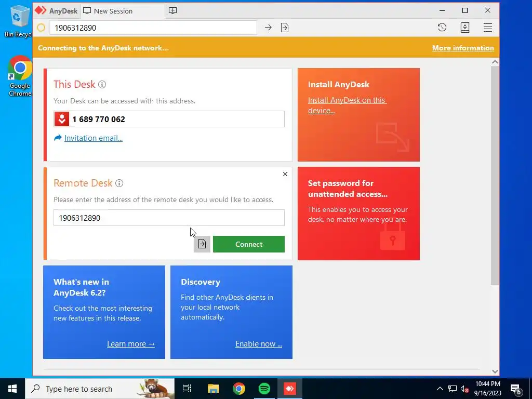
Task: Select the New Session tab
Action: pos(123,11)
